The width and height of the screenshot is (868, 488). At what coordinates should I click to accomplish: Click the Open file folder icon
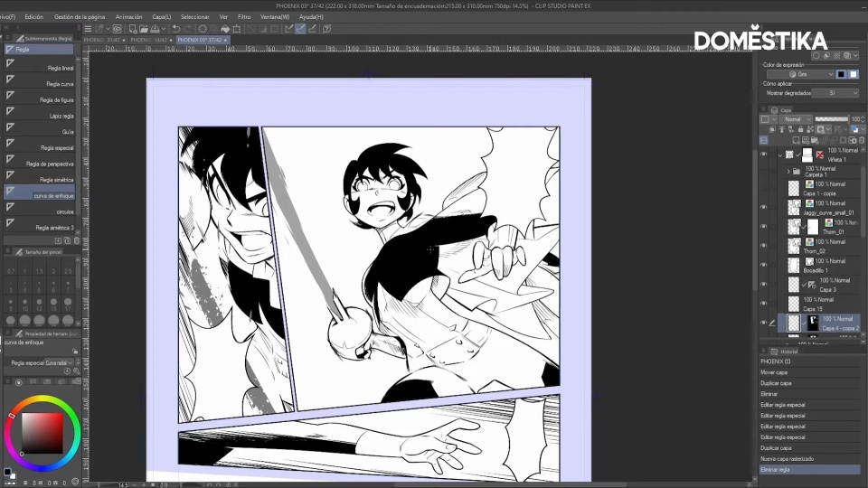(x=144, y=29)
